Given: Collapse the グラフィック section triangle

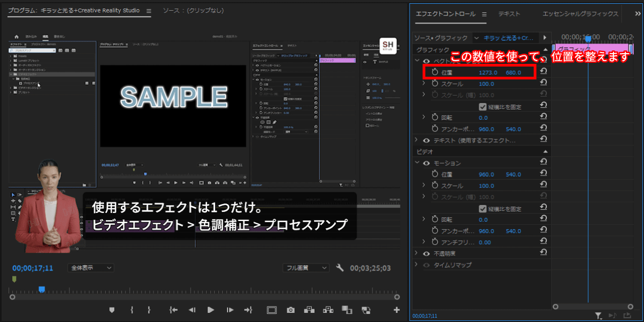Looking at the screenshot, I should (545, 49).
